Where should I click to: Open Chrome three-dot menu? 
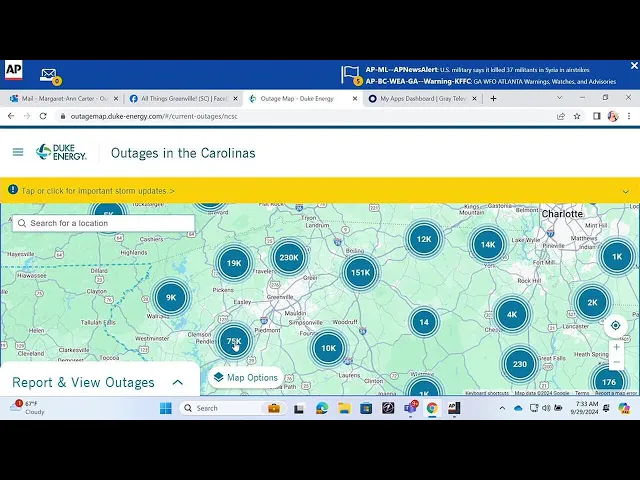(629, 116)
